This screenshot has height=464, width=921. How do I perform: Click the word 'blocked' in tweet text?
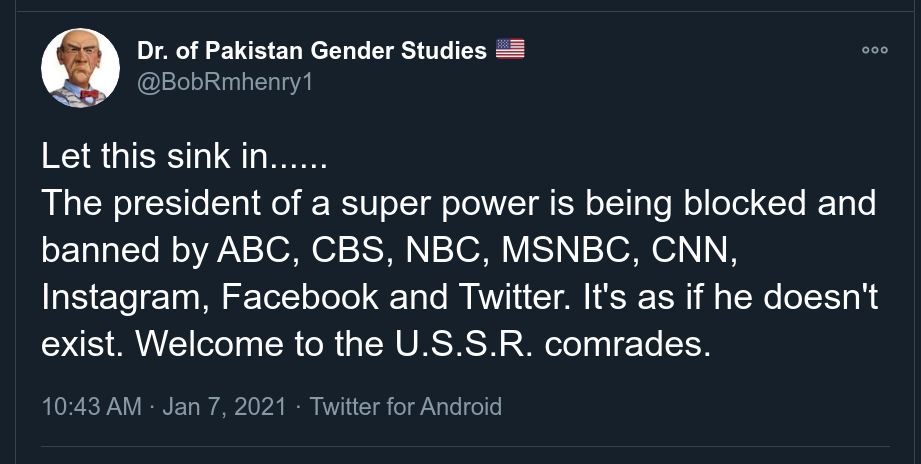pyautogui.click(x=745, y=203)
